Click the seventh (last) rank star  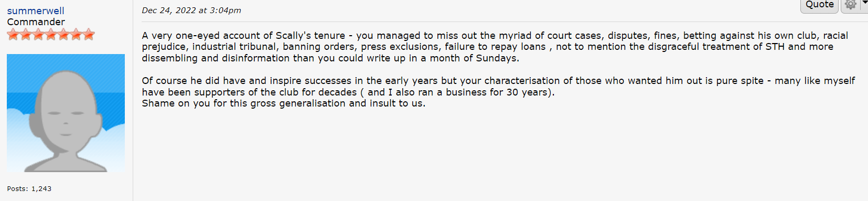pos(89,35)
